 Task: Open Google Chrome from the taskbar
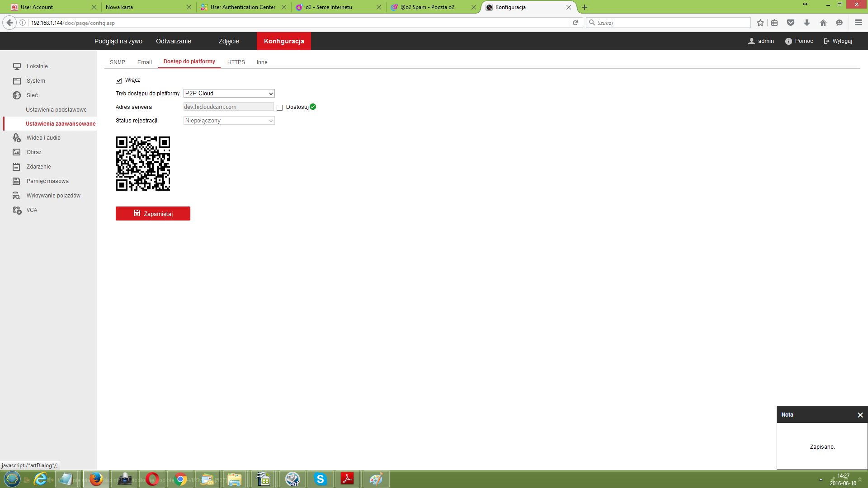(x=180, y=479)
